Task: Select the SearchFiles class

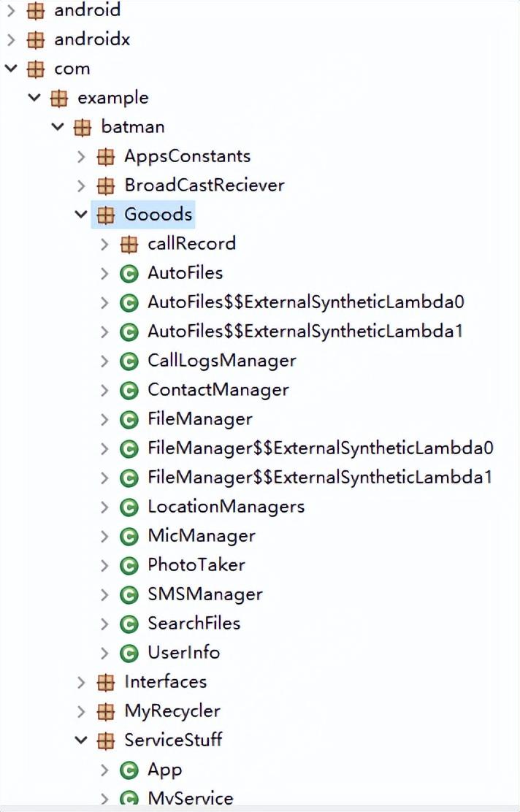Action: pyautogui.click(x=194, y=624)
